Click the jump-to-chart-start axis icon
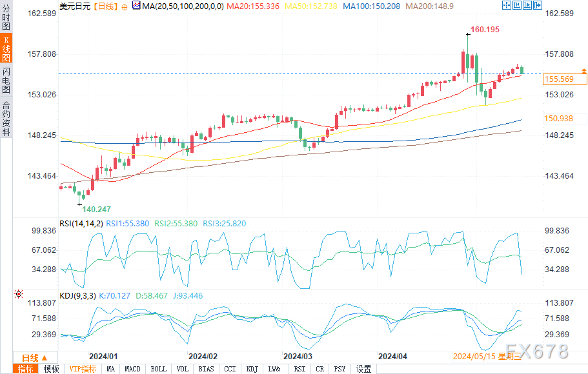 [x=517, y=5]
